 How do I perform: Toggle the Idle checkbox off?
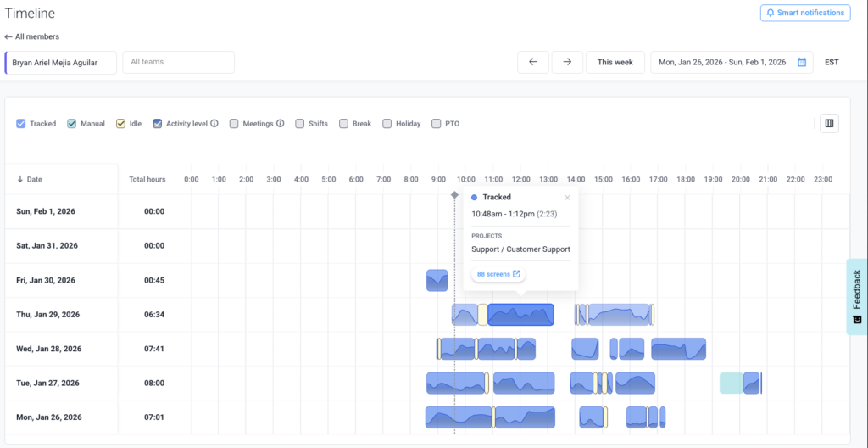121,124
